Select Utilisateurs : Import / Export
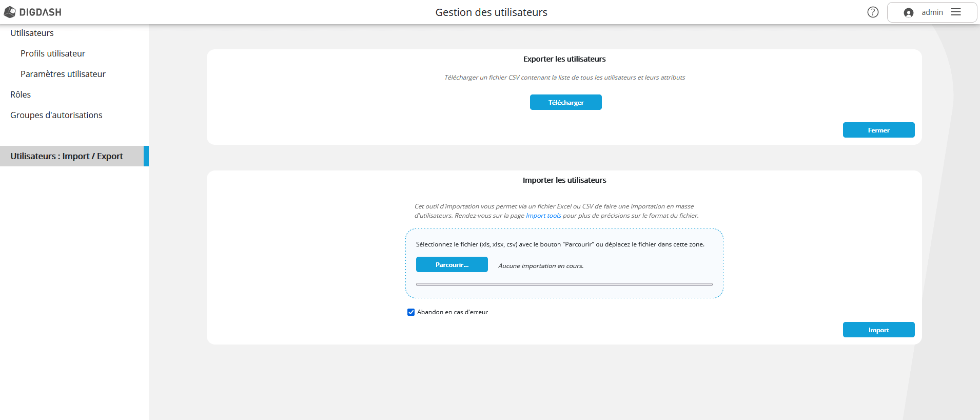The image size is (980, 420). coord(74,156)
